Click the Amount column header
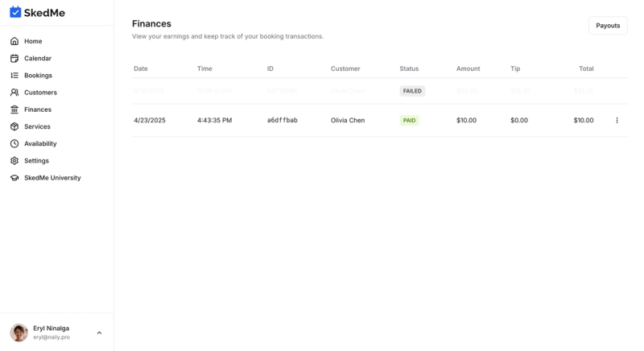Screen dimensions: 644x351 tap(469, 68)
